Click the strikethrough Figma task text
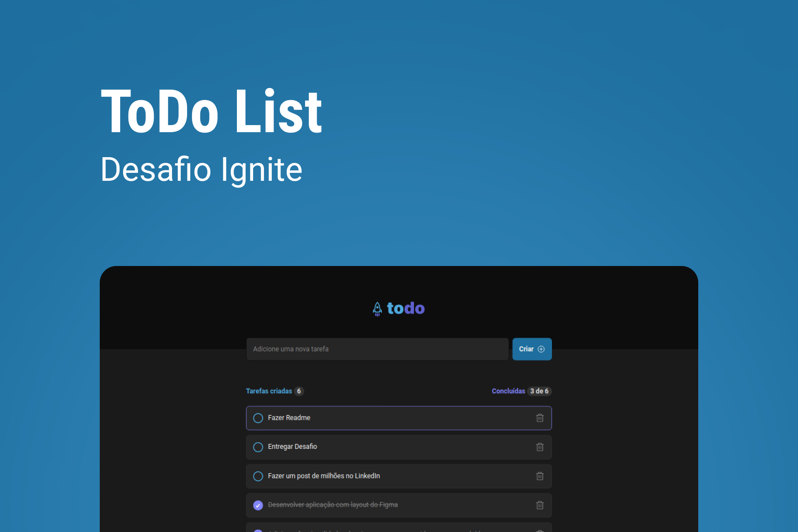Viewport: 798px width, 532px height. pos(332,505)
